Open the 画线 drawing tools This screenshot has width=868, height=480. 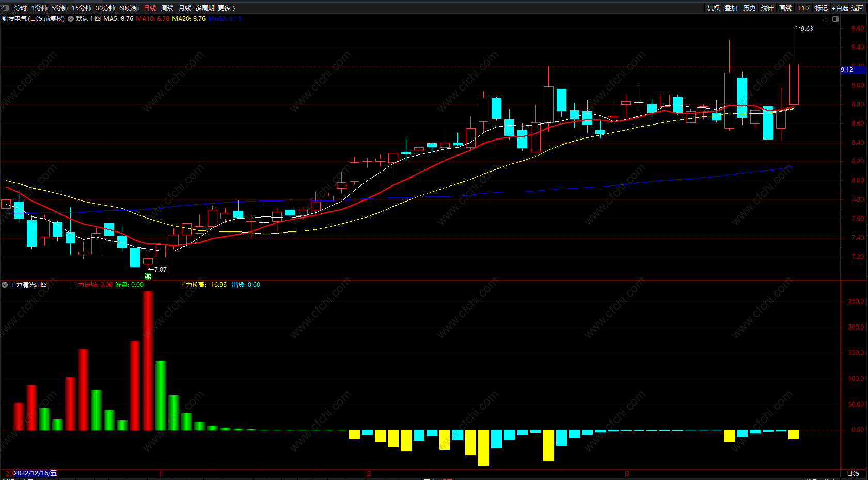785,8
